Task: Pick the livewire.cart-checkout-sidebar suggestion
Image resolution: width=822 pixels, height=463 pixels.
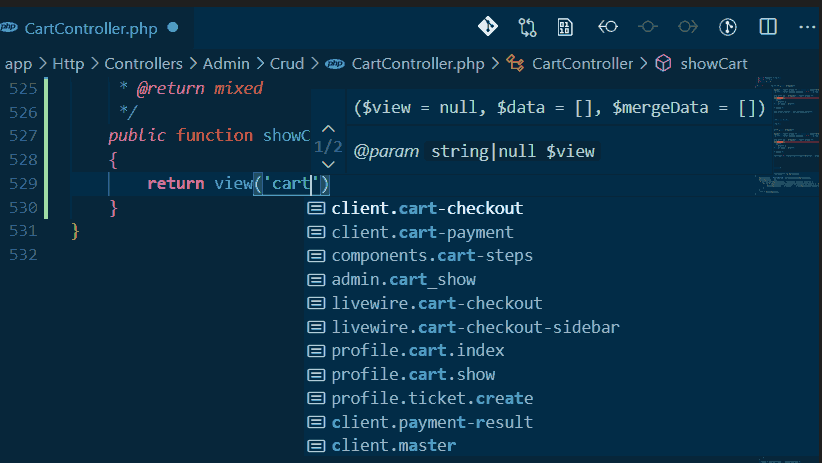Action: pos(475,327)
